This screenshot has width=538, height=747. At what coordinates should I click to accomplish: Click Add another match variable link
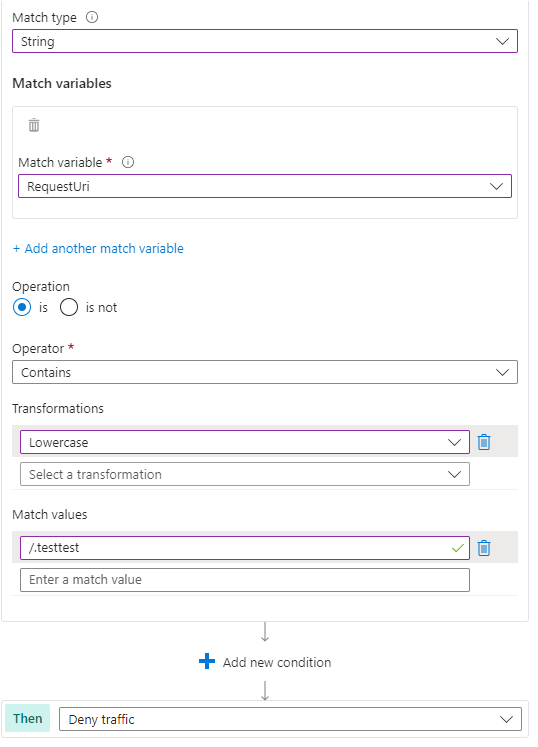[98, 249]
